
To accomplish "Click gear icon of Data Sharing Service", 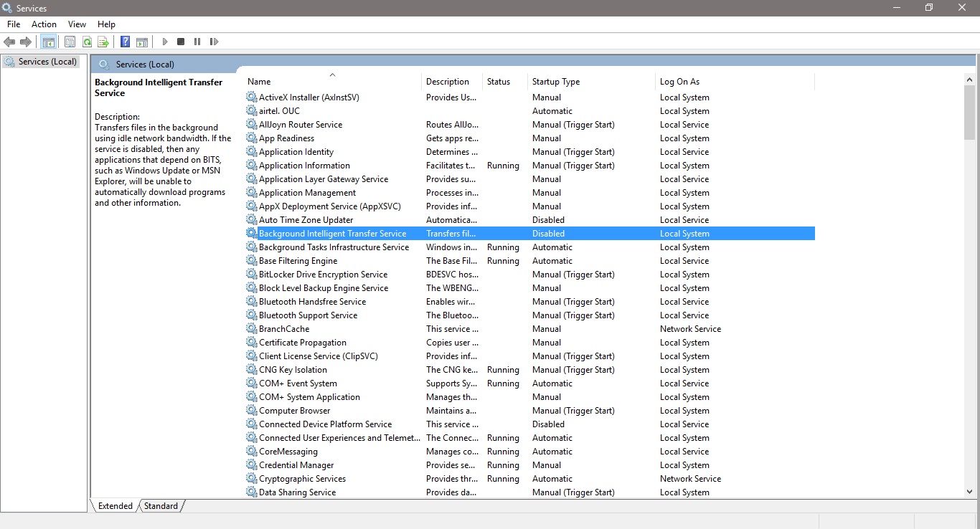I will pyautogui.click(x=251, y=492).
